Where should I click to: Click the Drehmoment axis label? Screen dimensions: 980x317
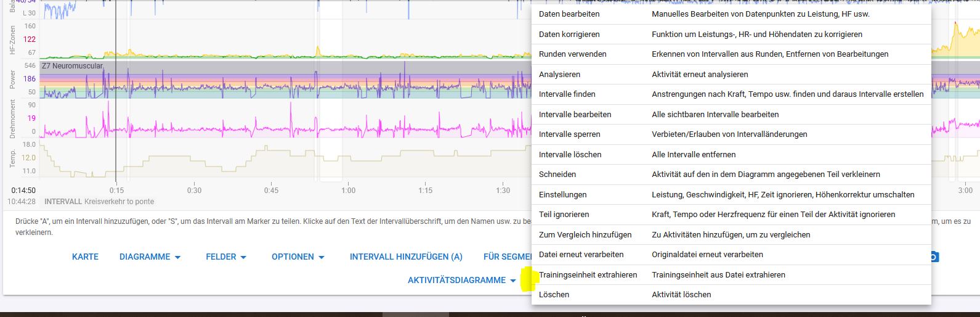click(x=13, y=120)
